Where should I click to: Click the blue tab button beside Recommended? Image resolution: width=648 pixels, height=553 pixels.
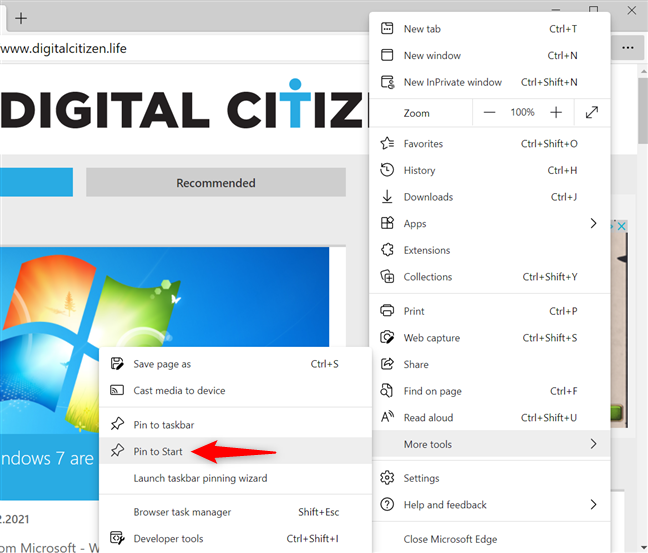[36, 182]
